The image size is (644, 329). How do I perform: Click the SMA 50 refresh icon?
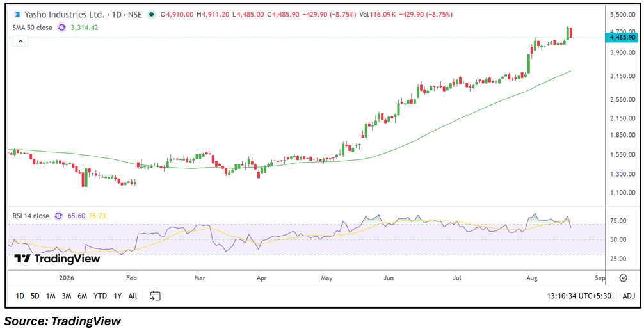click(61, 28)
